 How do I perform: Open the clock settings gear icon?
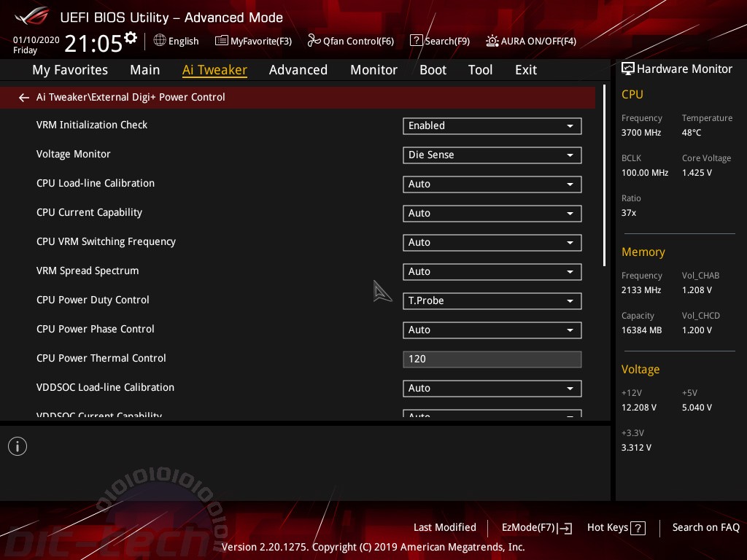point(130,38)
